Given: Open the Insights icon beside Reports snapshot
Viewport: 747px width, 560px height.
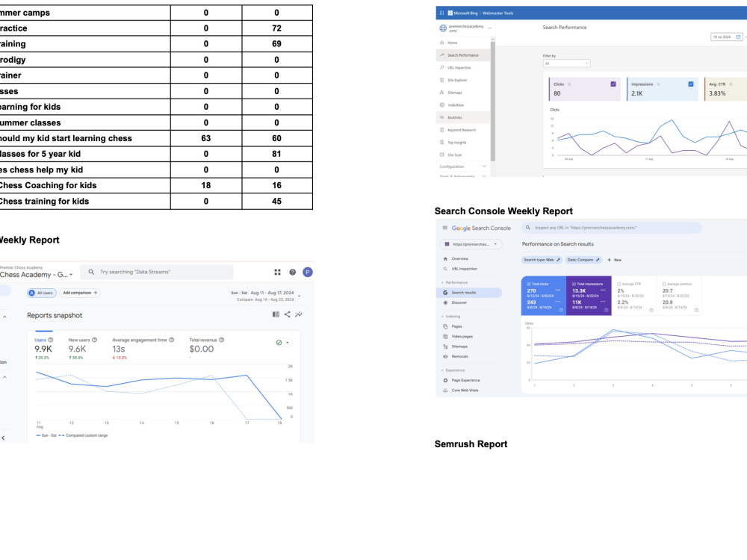Looking at the screenshot, I should (x=299, y=314).
